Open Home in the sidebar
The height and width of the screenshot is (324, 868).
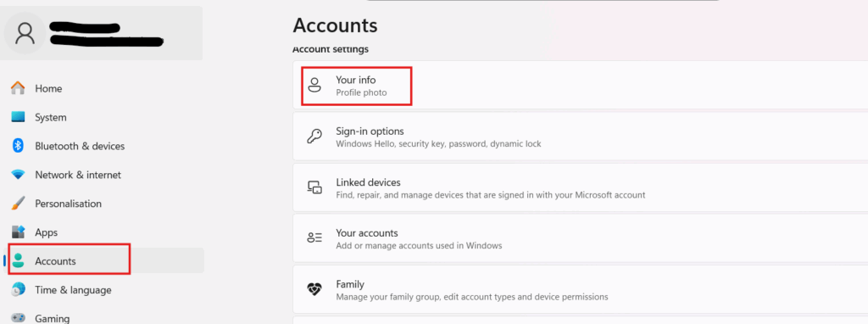tap(48, 88)
